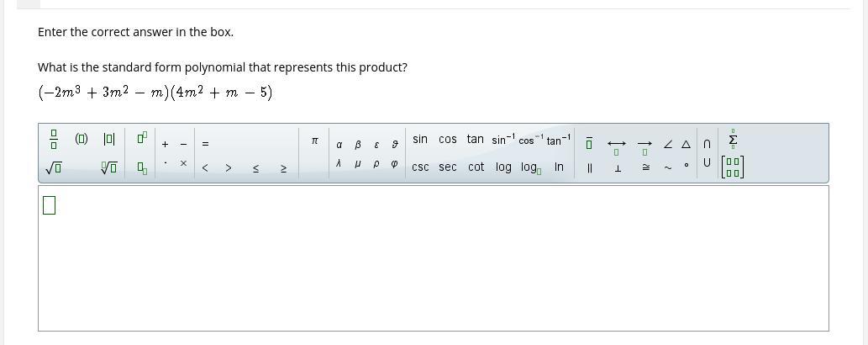Click inside the answer input box
The image size is (868, 345).
[433, 257]
